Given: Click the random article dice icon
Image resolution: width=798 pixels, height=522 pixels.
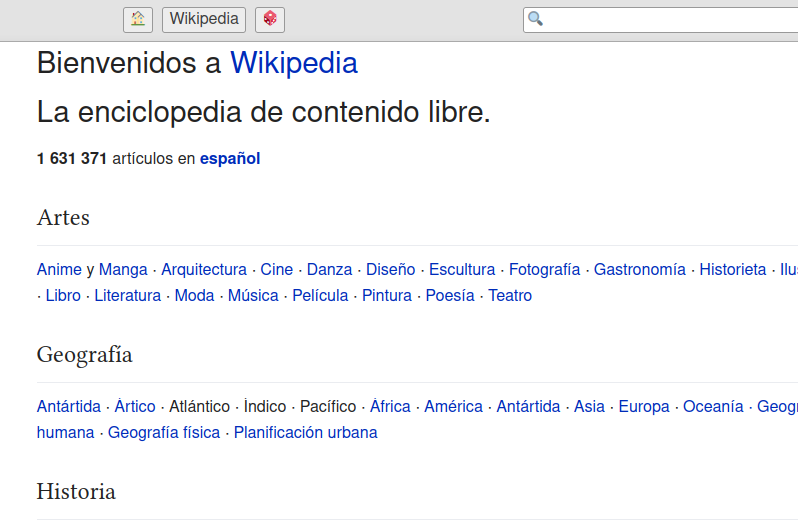Looking at the screenshot, I should pyautogui.click(x=270, y=20).
